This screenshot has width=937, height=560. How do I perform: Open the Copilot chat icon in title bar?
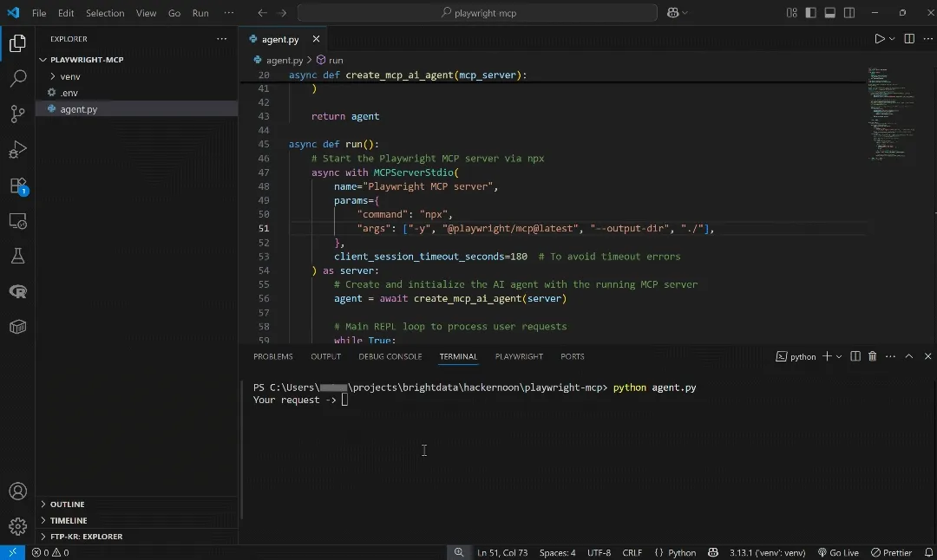click(x=673, y=12)
